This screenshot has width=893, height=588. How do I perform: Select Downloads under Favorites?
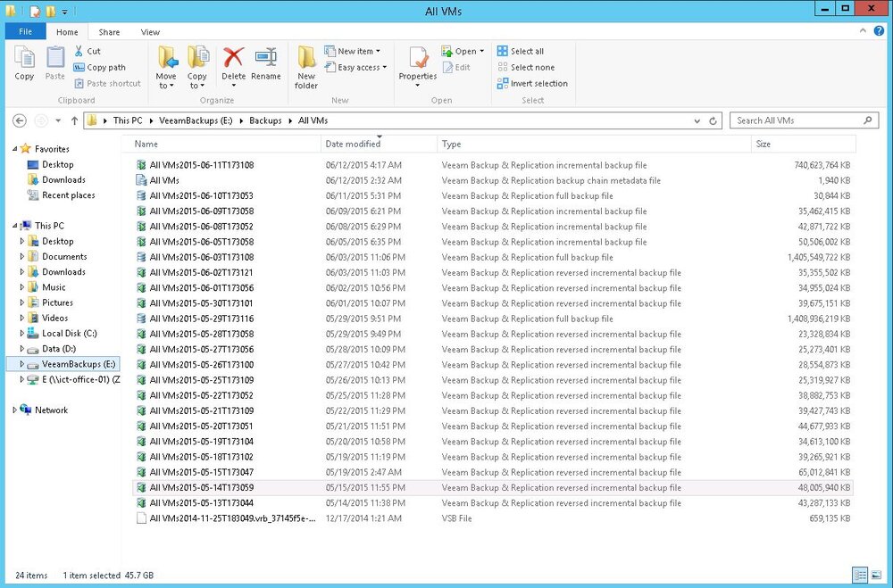tap(63, 180)
